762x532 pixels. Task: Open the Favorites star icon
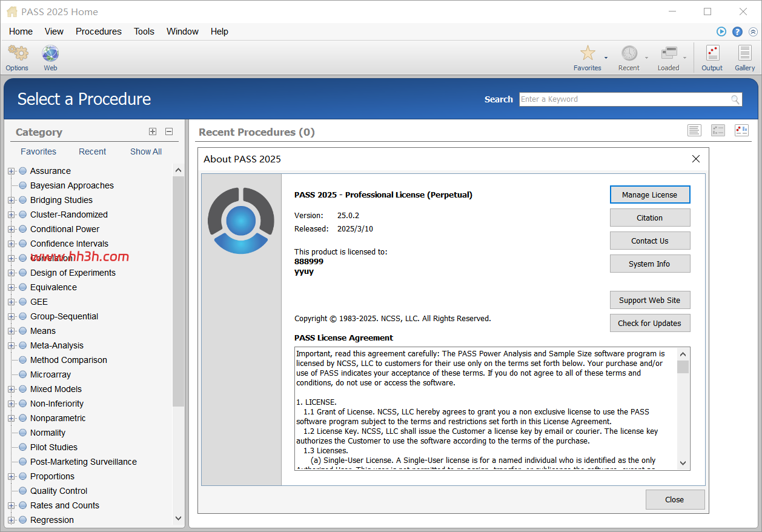(588, 53)
